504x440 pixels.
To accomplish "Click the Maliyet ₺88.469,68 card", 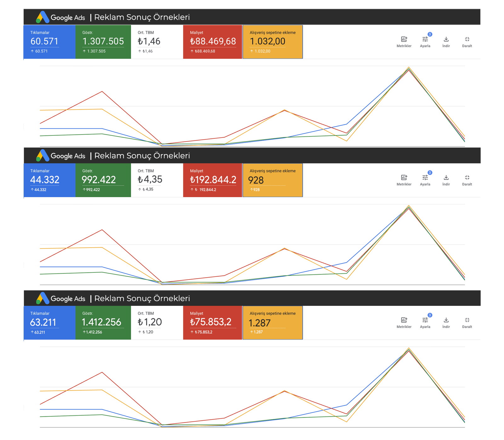I will tap(212, 42).
